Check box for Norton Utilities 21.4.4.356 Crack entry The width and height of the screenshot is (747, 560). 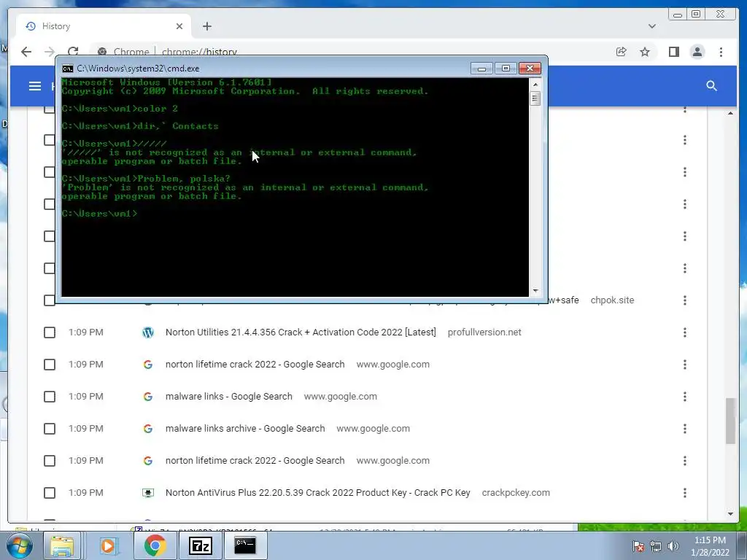click(x=50, y=332)
